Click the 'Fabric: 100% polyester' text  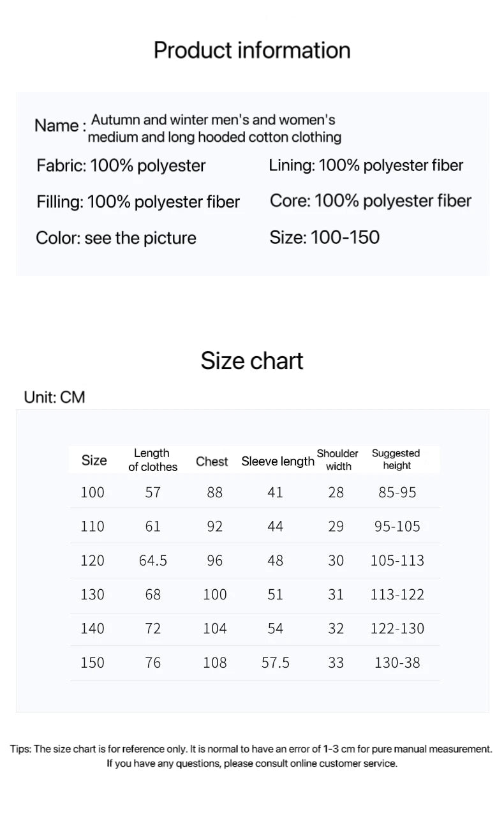pos(121,166)
